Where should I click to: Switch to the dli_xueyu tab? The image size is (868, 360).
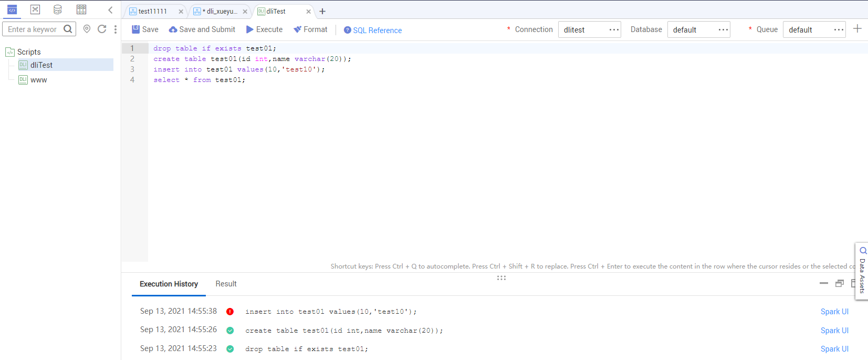pos(219,12)
